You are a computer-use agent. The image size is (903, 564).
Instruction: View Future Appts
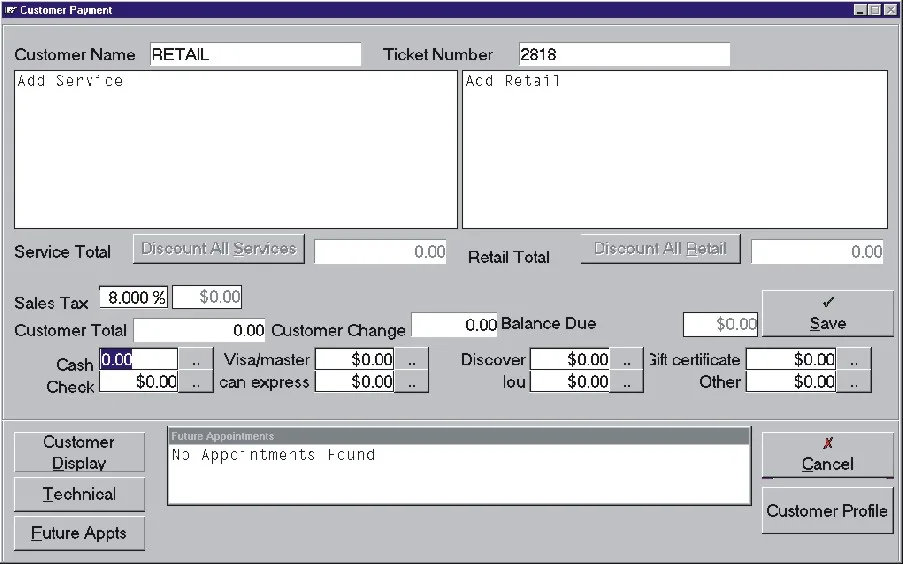click(79, 533)
